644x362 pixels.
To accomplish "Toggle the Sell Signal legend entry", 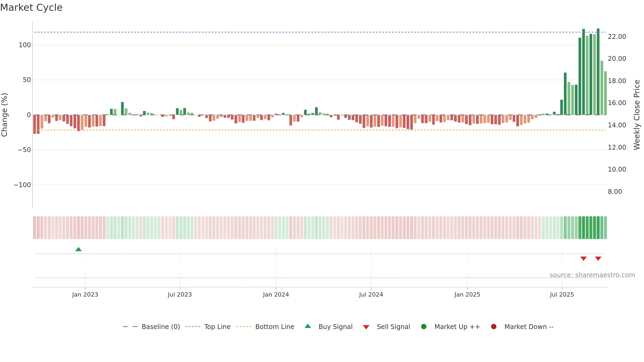I will [386, 327].
